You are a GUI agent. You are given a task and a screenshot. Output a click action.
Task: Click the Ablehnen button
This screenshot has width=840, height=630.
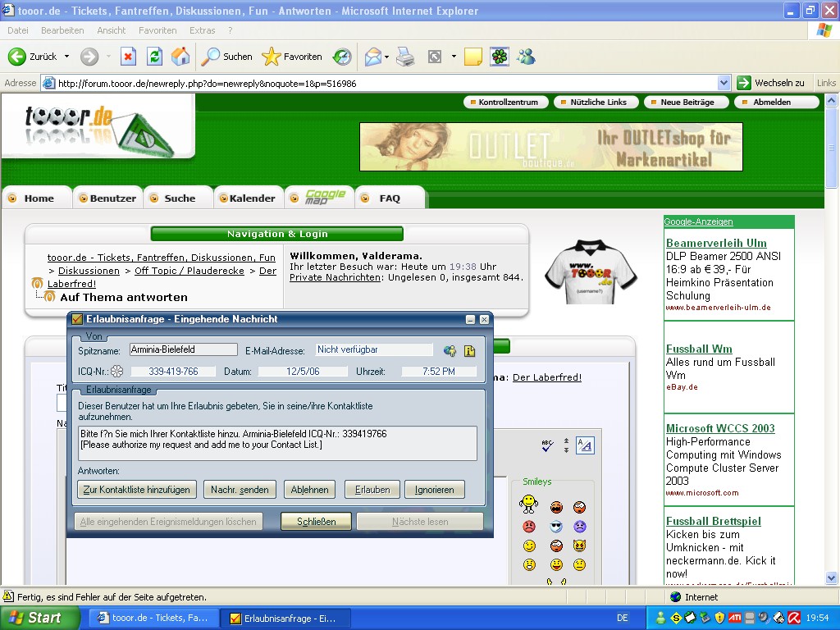click(x=309, y=490)
